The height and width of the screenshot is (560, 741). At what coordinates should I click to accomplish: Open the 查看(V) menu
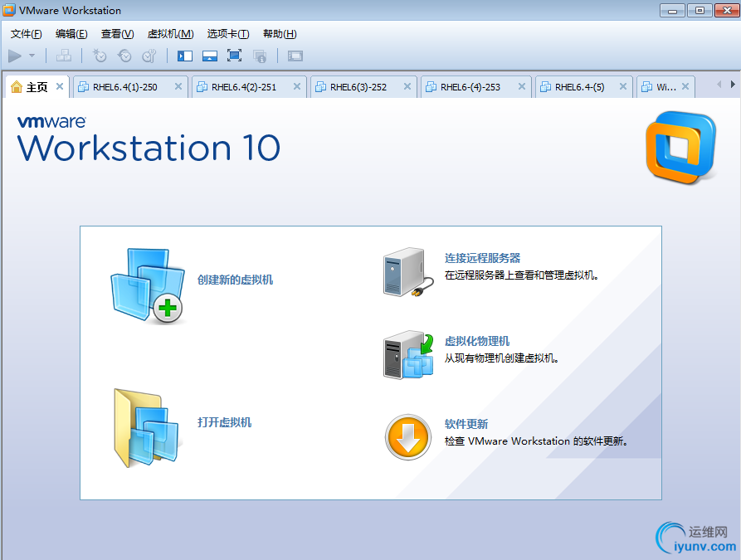point(117,34)
